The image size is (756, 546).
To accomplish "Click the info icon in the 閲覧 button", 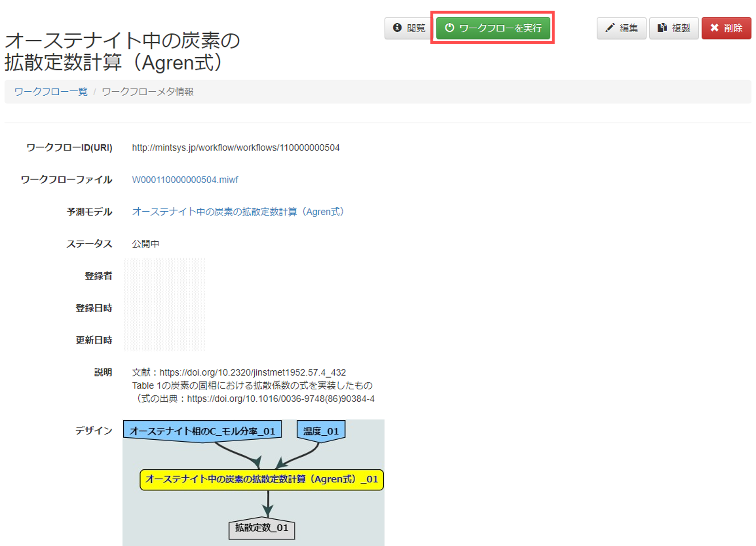I will click(x=396, y=28).
